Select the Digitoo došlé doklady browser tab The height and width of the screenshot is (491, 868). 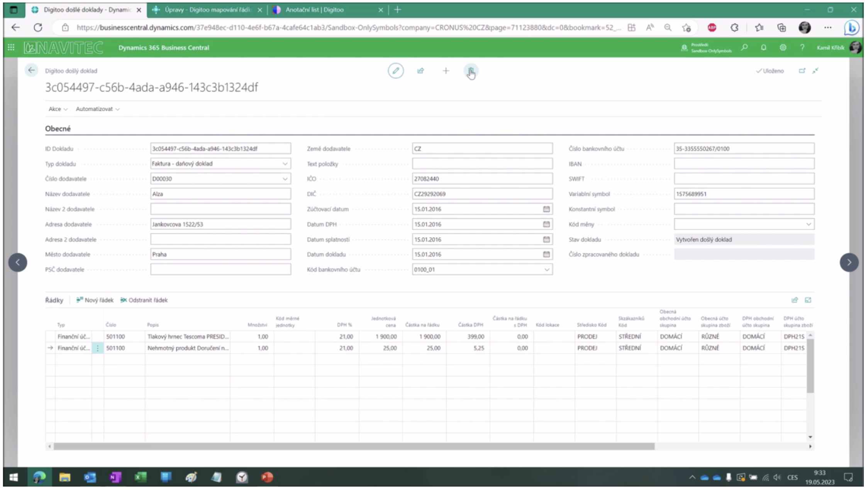tap(86, 10)
